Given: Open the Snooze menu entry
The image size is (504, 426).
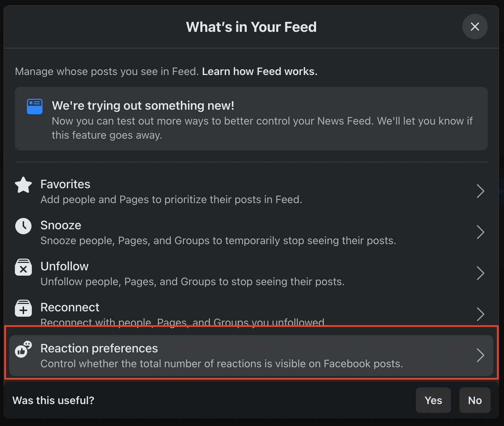Looking at the screenshot, I should (251, 232).
